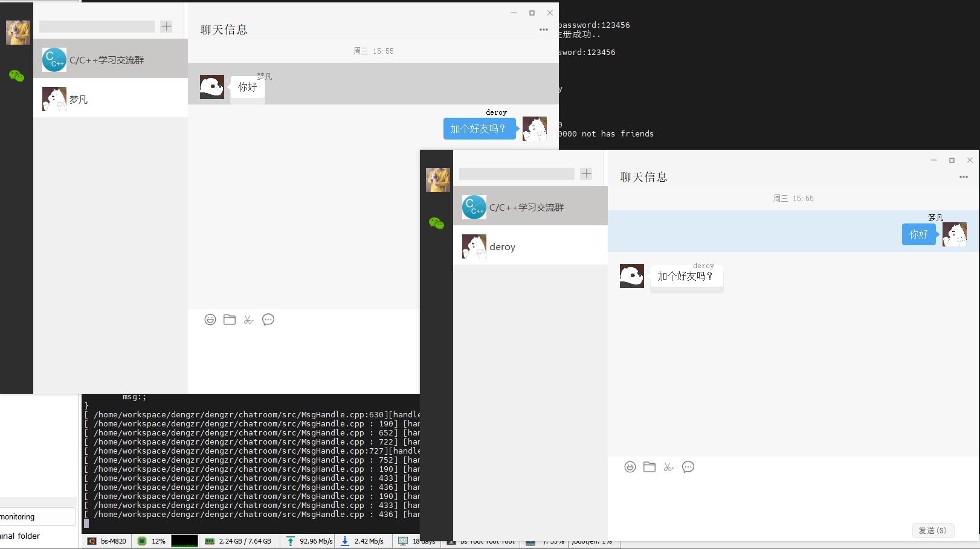Open the green chats icon in right sidebar
980x549 pixels.
click(x=436, y=223)
